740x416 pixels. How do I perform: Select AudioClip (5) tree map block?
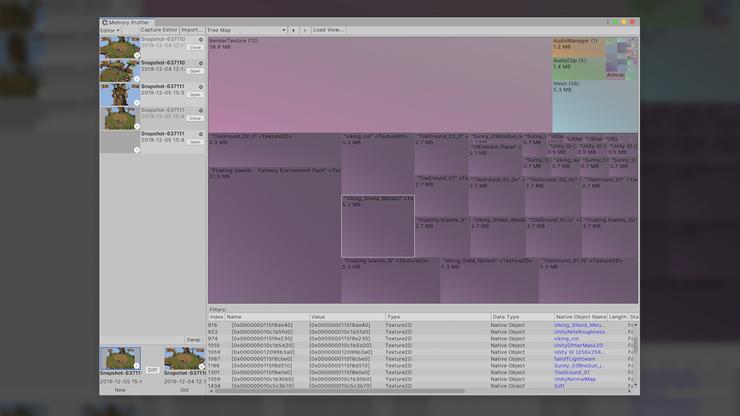coord(579,68)
